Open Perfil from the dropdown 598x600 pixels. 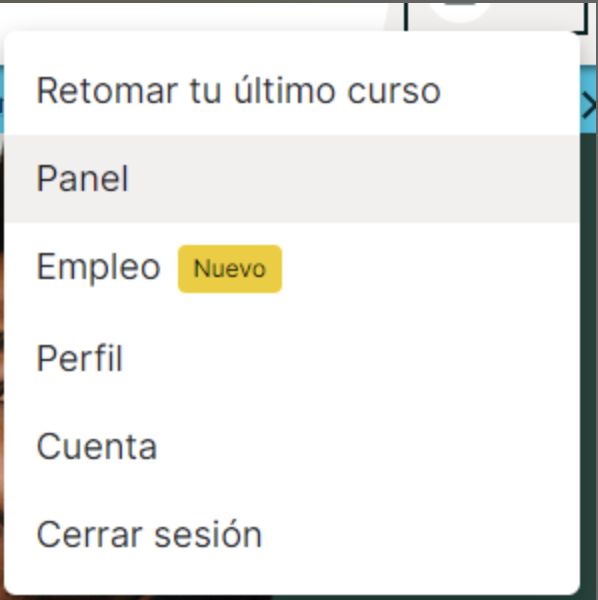point(292,358)
